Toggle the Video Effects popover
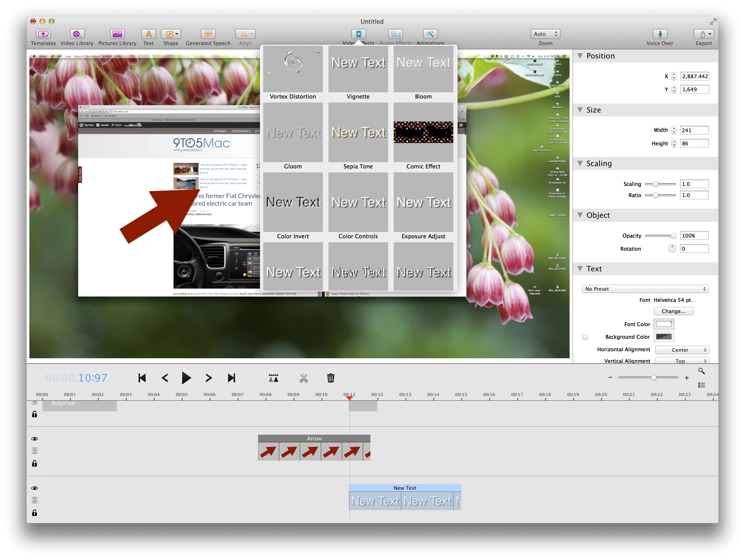 click(x=358, y=34)
